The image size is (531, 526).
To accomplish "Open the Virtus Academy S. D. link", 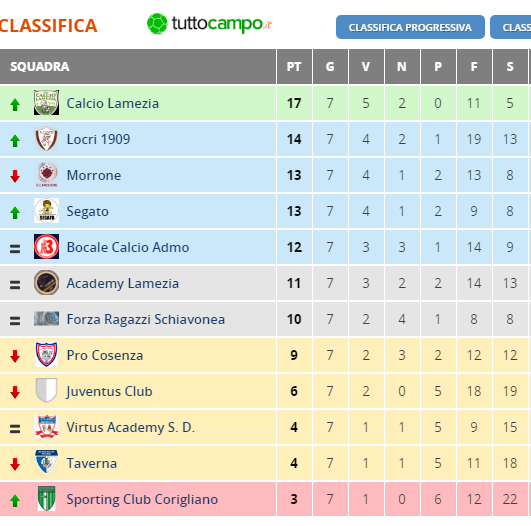I will click(131, 427).
